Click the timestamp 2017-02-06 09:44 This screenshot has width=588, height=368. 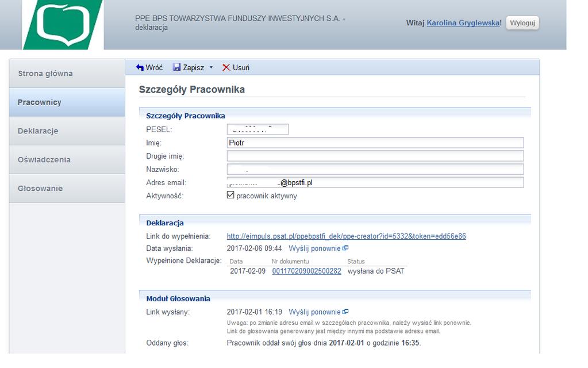(254, 248)
